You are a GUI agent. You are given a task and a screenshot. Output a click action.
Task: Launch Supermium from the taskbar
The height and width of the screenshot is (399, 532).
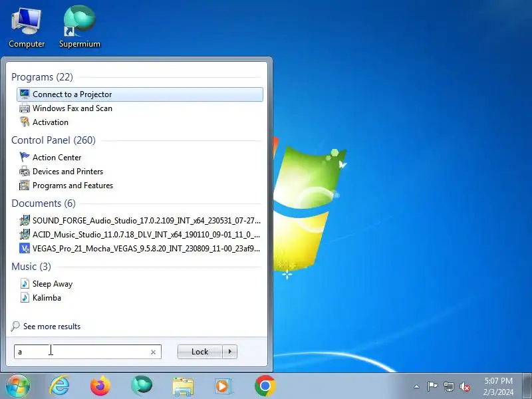(142, 386)
